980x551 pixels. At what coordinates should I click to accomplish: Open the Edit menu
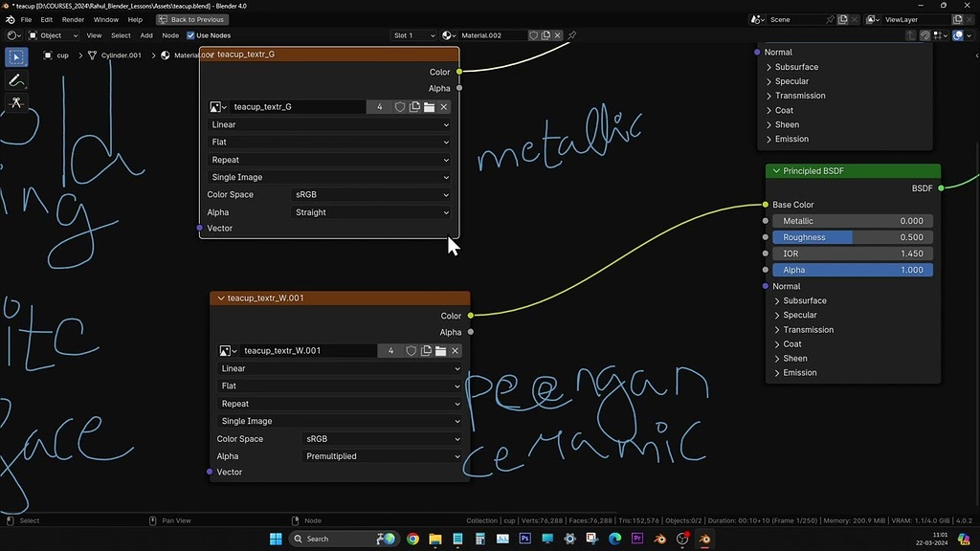[46, 19]
